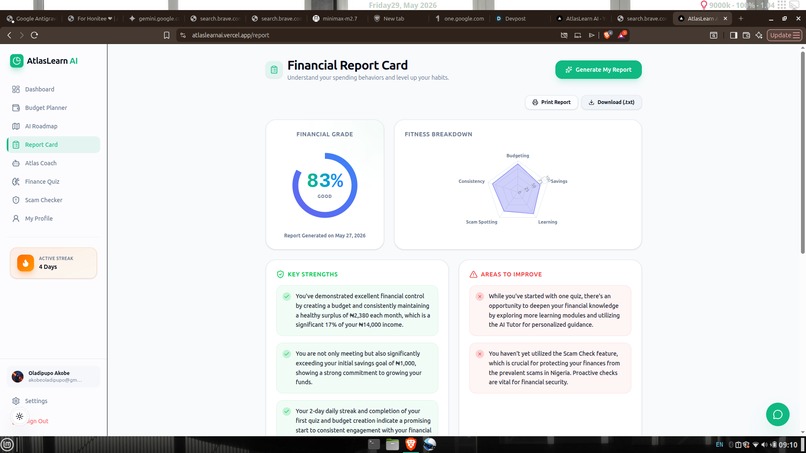Open the Leo AI sparkle icon
806x453 pixels.
[x=759, y=35]
